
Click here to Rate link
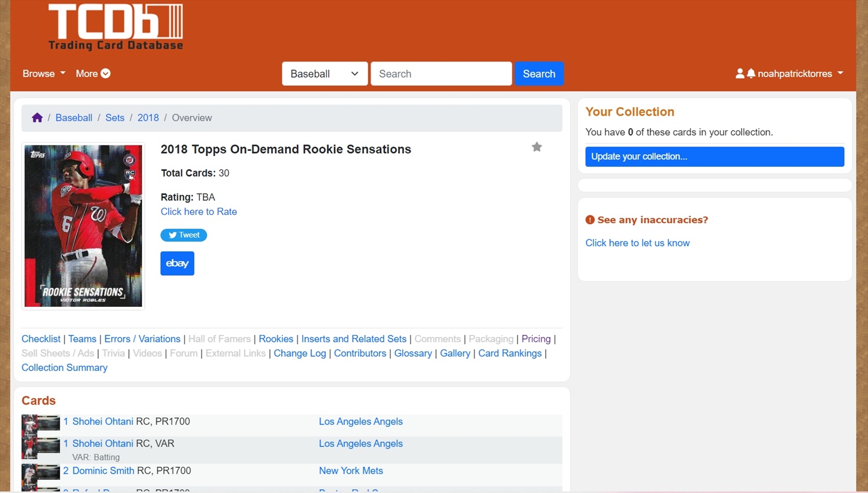pos(199,212)
